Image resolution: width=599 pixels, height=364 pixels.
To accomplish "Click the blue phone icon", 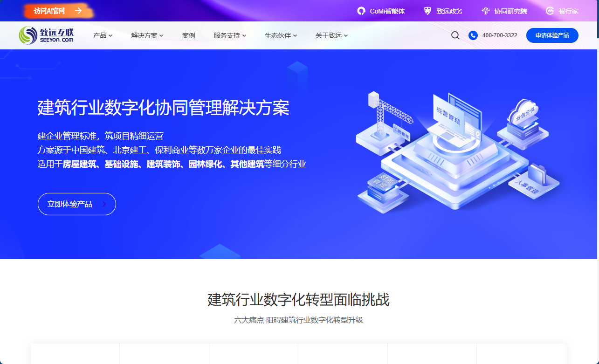I will click(473, 35).
